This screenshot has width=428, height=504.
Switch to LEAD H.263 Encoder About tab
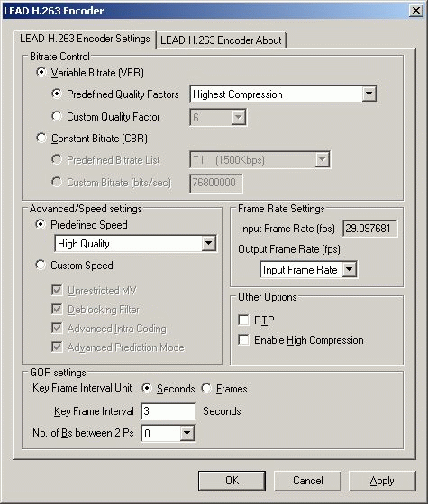(x=221, y=40)
